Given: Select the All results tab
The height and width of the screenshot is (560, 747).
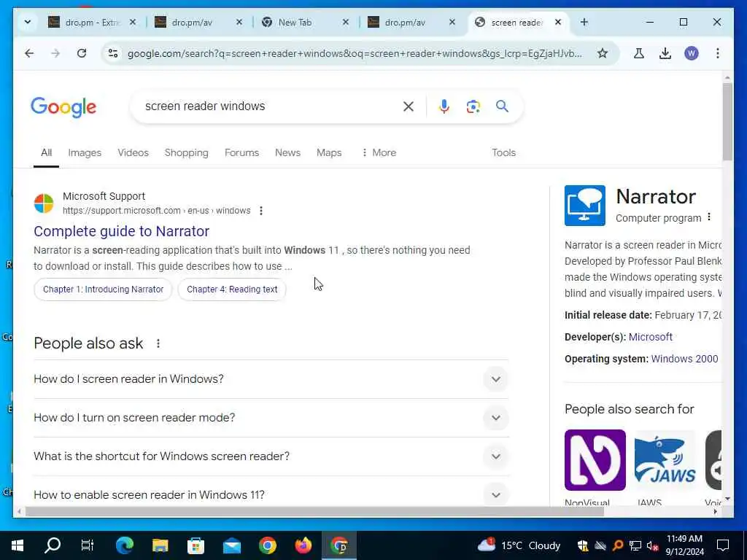Looking at the screenshot, I should (x=46, y=153).
